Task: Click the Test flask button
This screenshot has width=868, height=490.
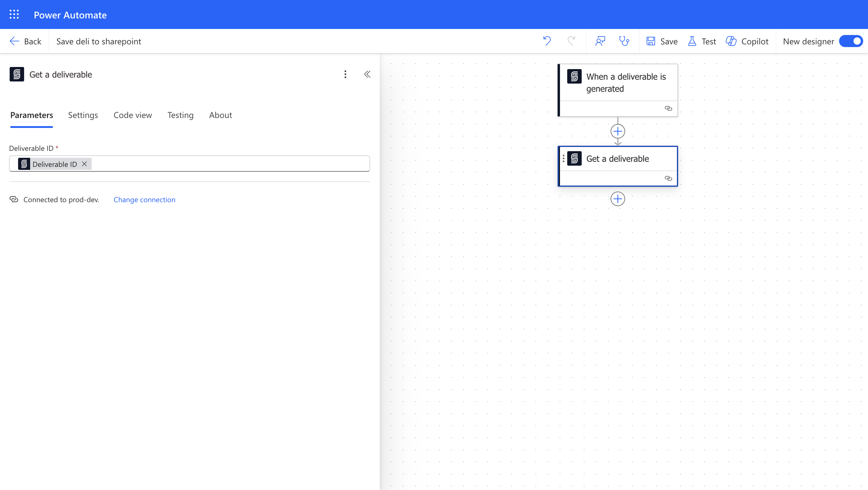Action: coord(702,41)
